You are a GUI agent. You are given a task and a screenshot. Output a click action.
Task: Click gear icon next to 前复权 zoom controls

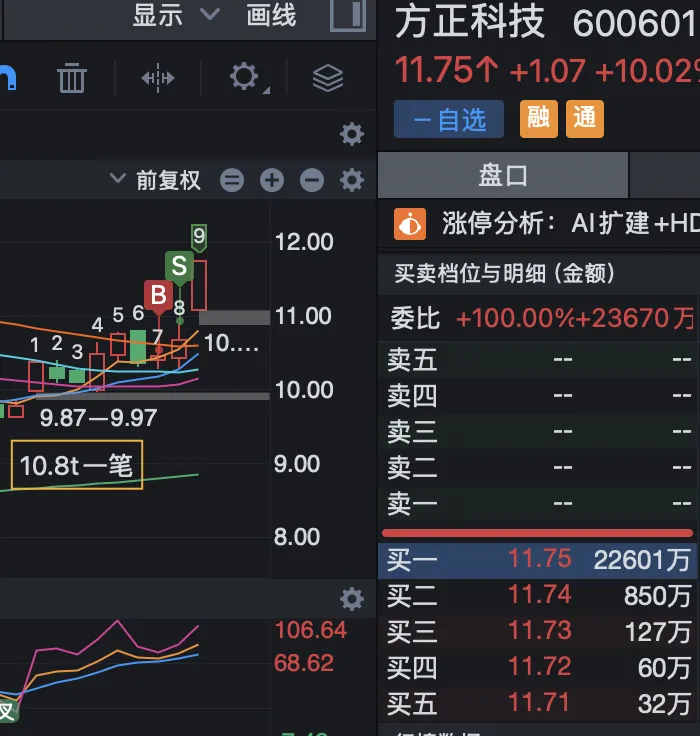352,180
